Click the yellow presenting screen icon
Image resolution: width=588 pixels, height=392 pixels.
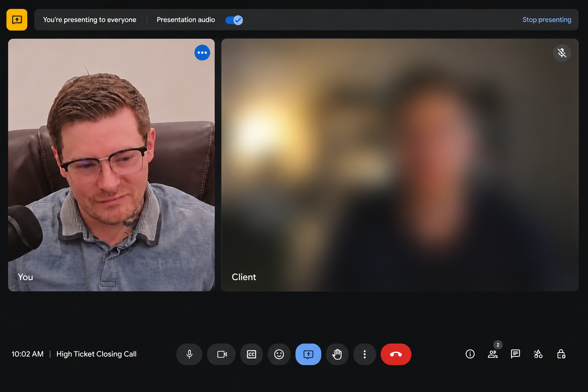17,20
